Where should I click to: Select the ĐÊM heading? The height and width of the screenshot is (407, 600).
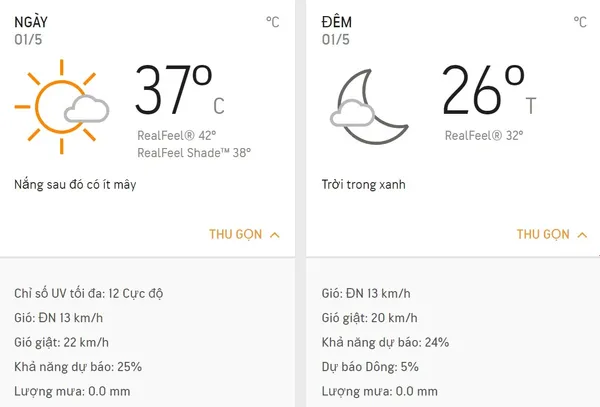337,22
